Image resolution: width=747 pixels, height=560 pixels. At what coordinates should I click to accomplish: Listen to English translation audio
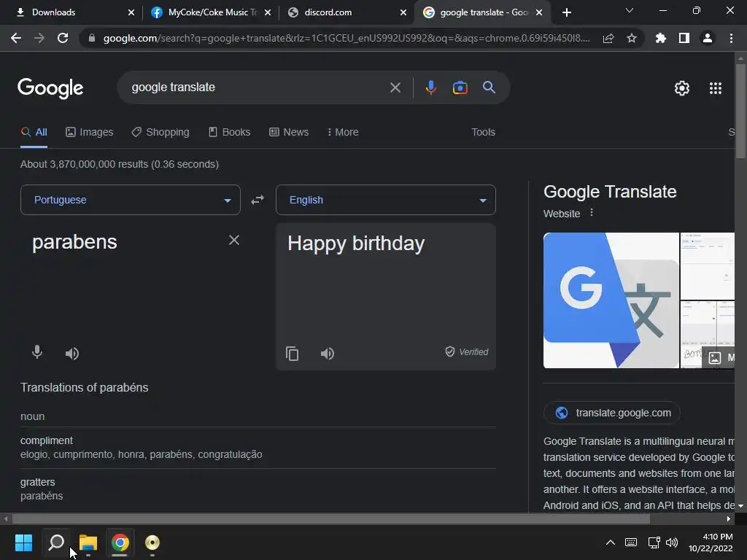tap(328, 354)
